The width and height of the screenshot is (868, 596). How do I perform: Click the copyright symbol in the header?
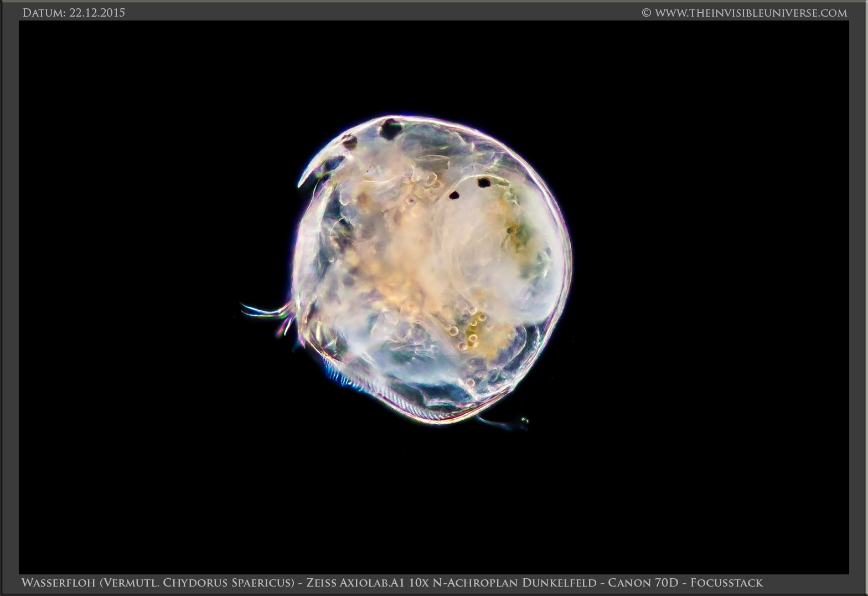(646, 13)
